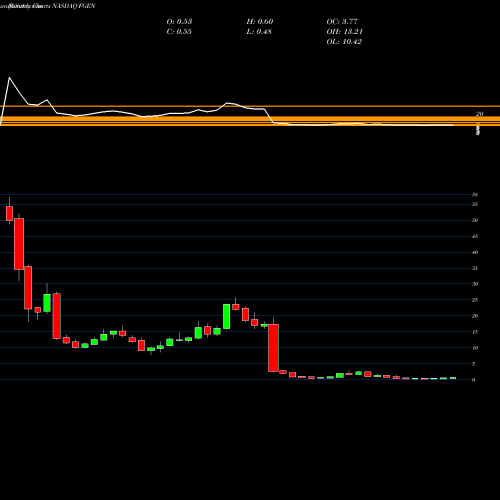Click the highest peak of the white indicator line
This screenshot has width=500, height=500.
9,78
